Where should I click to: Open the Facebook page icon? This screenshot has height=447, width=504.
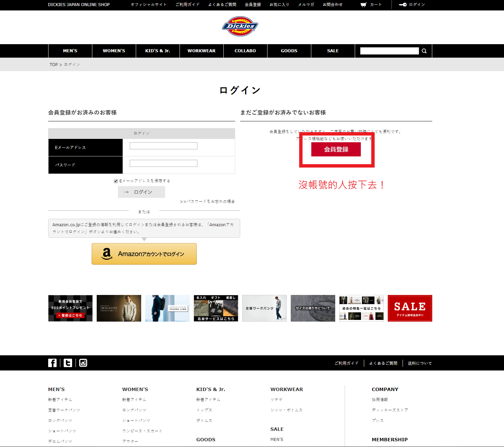tap(52, 363)
